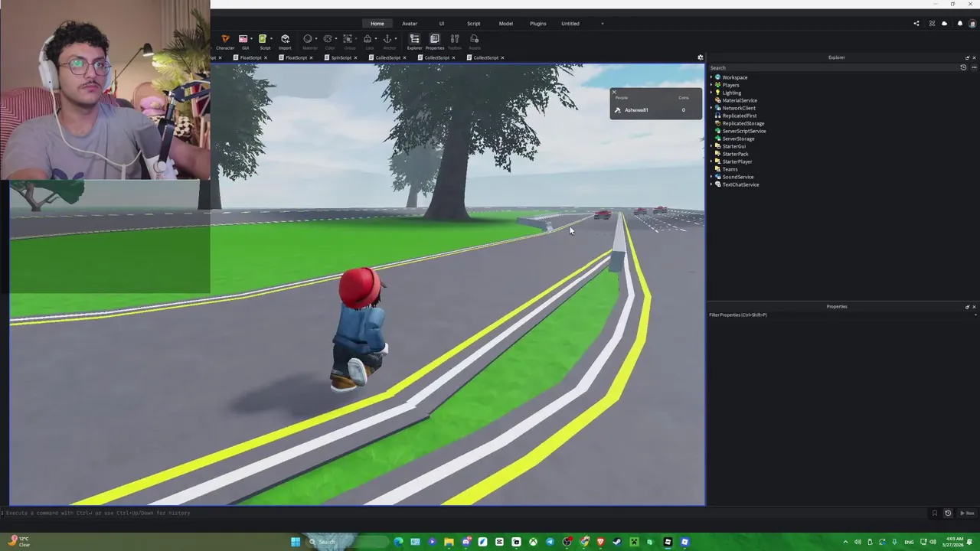
Task: Switch to the Avatar ribbon tab
Action: [410, 24]
